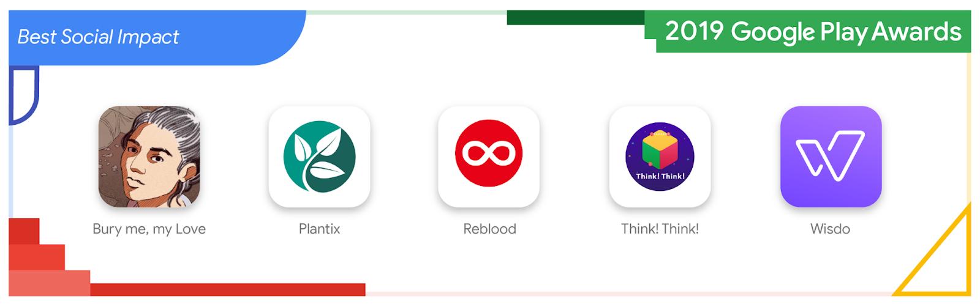Viewport: 980px width, 307px height.
Task: Click the "Wisdo" caption text
Action: [830, 229]
